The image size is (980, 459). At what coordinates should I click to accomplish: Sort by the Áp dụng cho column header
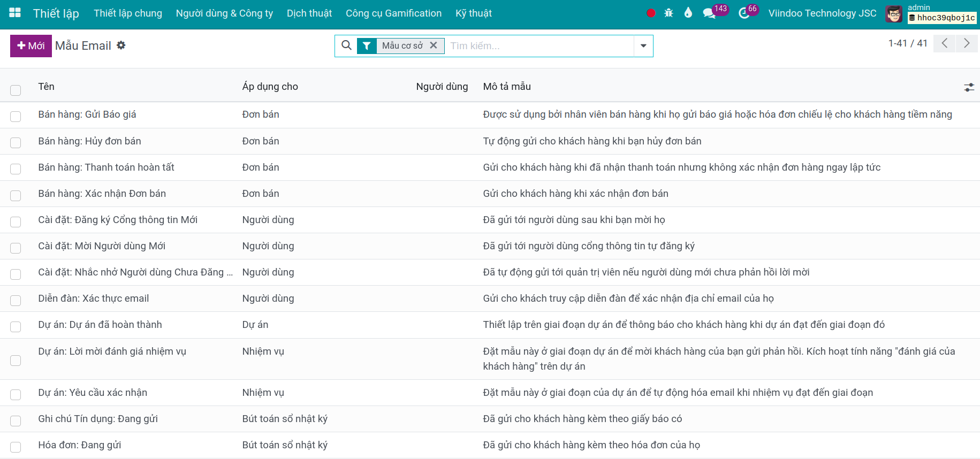pos(270,87)
